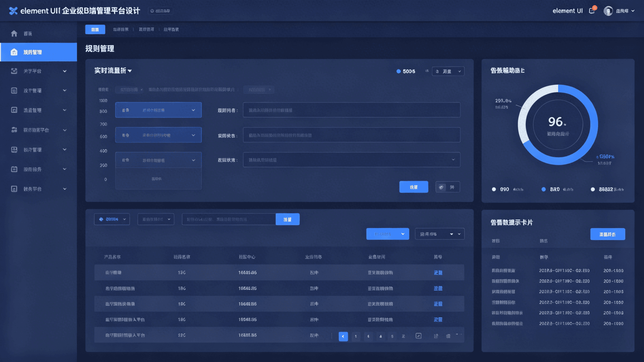The image size is (644, 362).
Task: Click the blue button in 告警数提示卡片 card
Action: [x=607, y=234]
